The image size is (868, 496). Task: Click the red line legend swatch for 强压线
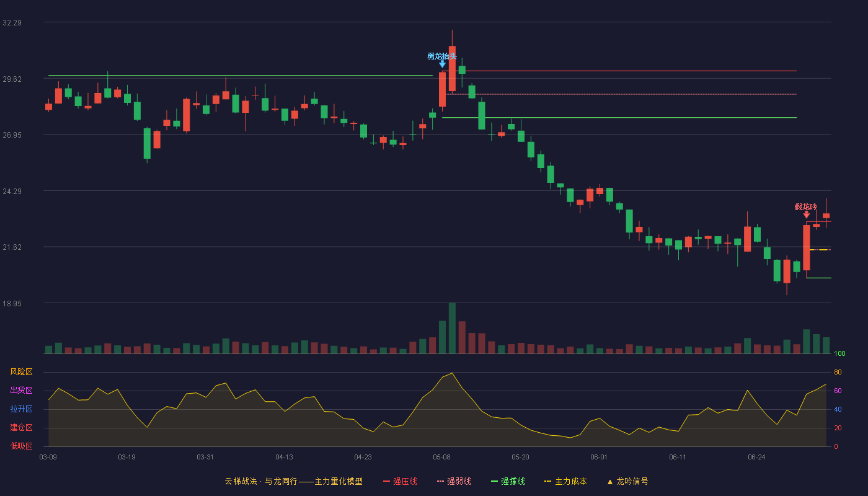386,481
